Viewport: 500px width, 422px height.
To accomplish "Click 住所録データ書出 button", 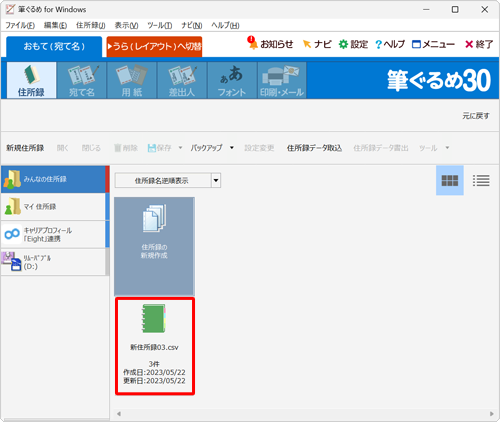I will [381, 148].
